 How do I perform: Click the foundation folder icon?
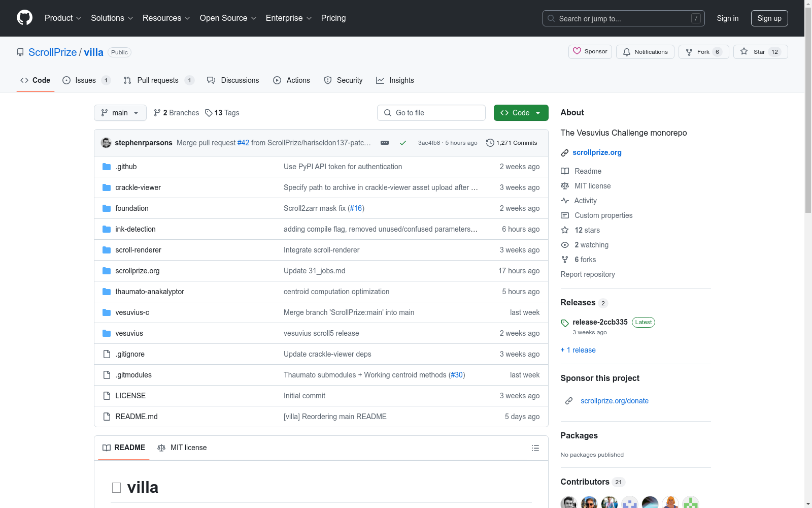point(107,208)
